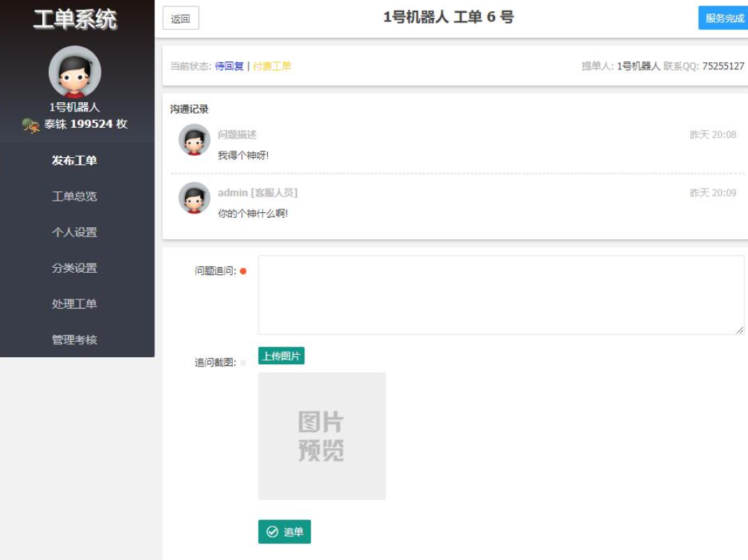748x560 pixels.
Task: Click the 昨天 20:09 timestamp
Action: pyautogui.click(x=713, y=193)
